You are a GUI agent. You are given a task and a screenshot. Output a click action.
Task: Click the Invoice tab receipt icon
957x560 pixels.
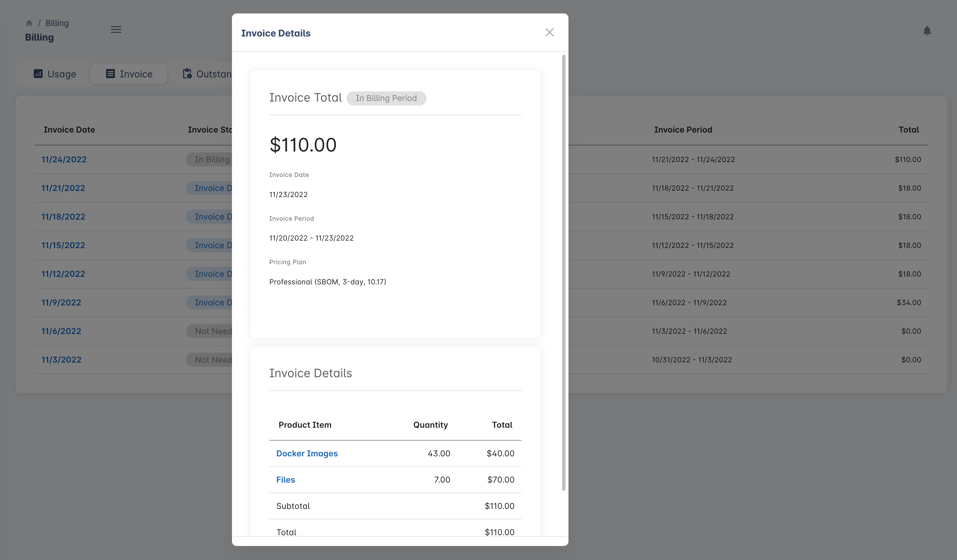pyautogui.click(x=110, y=74)
